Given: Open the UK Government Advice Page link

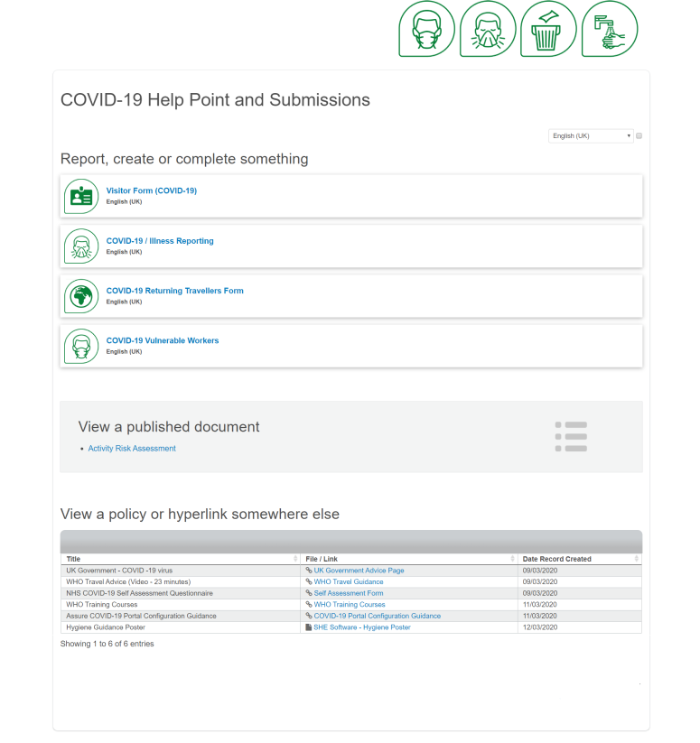Looking at the screenshot, I should tap(359, 571).
